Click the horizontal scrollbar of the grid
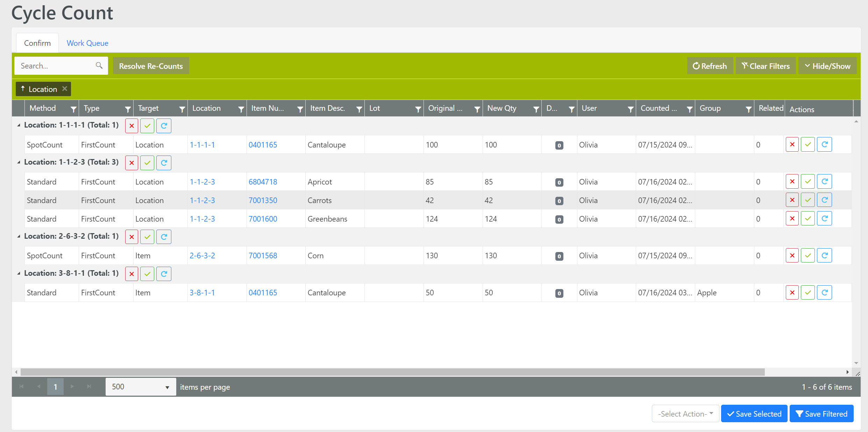 point(392,372)
